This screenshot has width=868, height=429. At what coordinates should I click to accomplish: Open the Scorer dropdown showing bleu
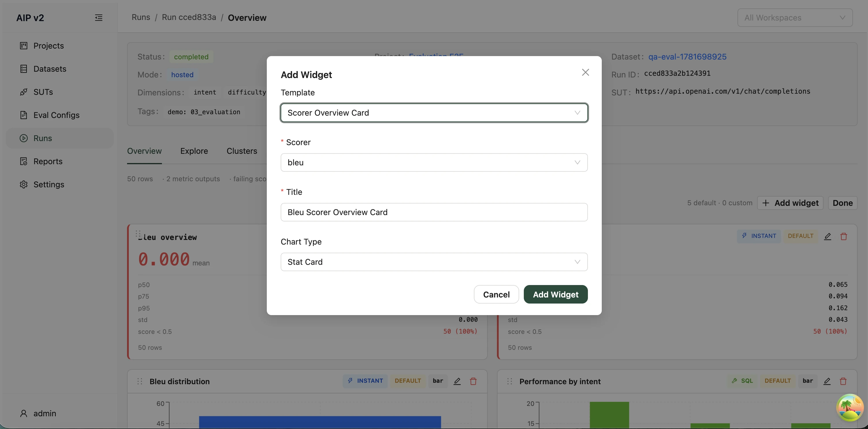434,162
